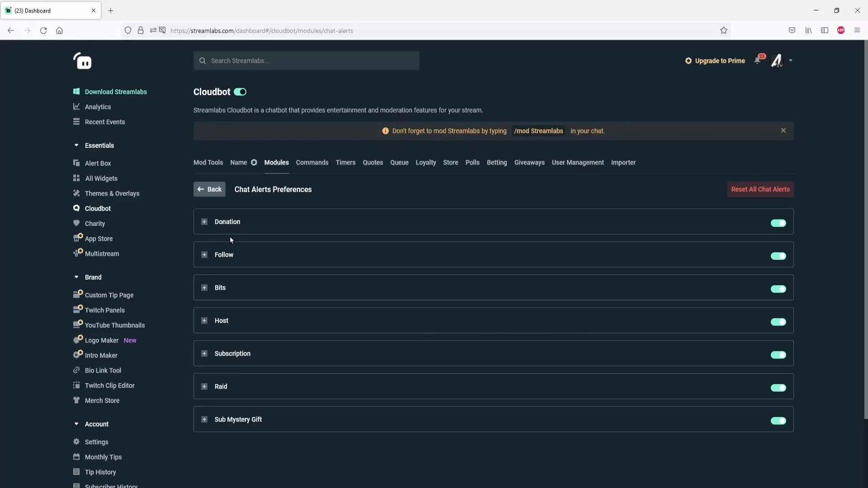Click the browser bookmark star icon
This screenshot has width=868, height=488.
[x=724, y=30]
